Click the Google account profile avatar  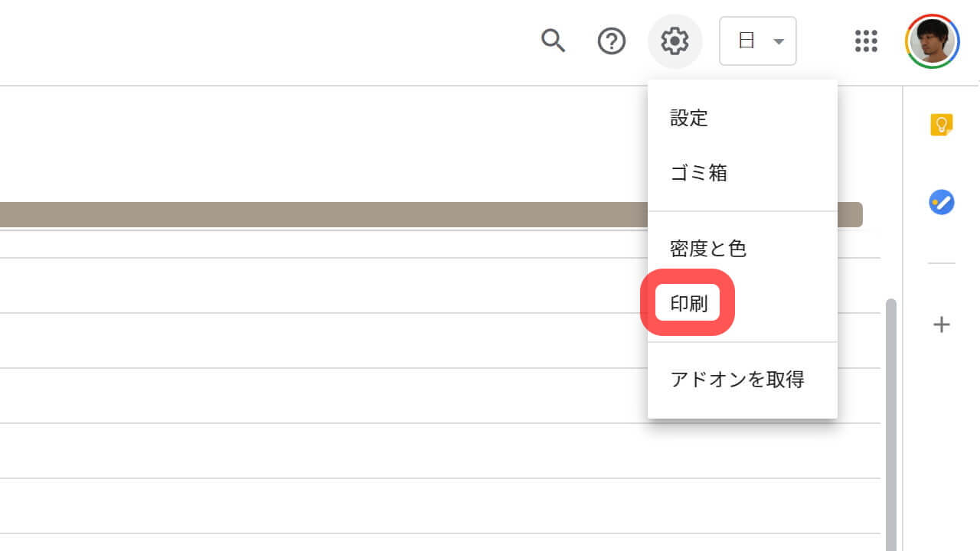[x=932, y=41]
